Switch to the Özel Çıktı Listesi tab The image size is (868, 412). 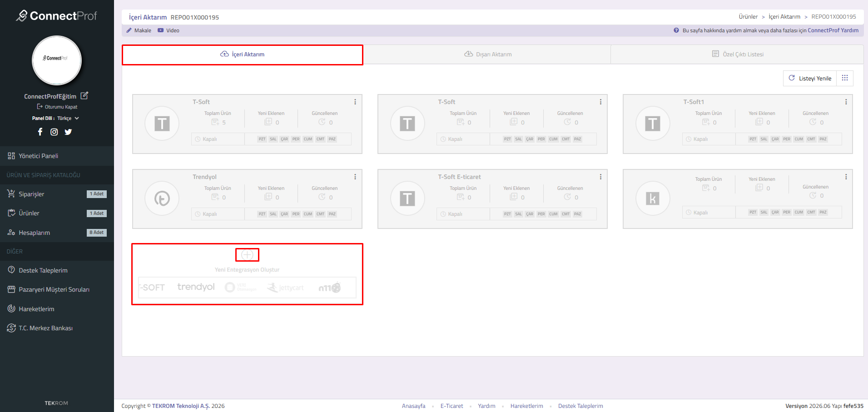pyautogui.click(x=737, y=55)
